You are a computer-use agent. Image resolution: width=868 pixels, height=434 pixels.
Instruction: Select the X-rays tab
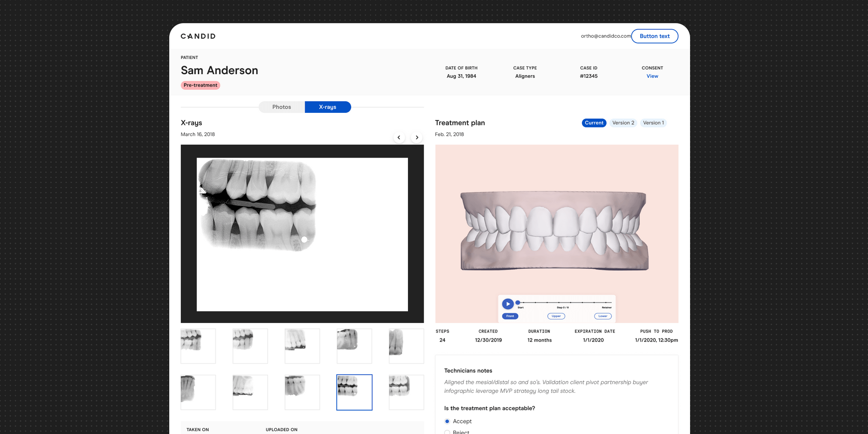328,107
